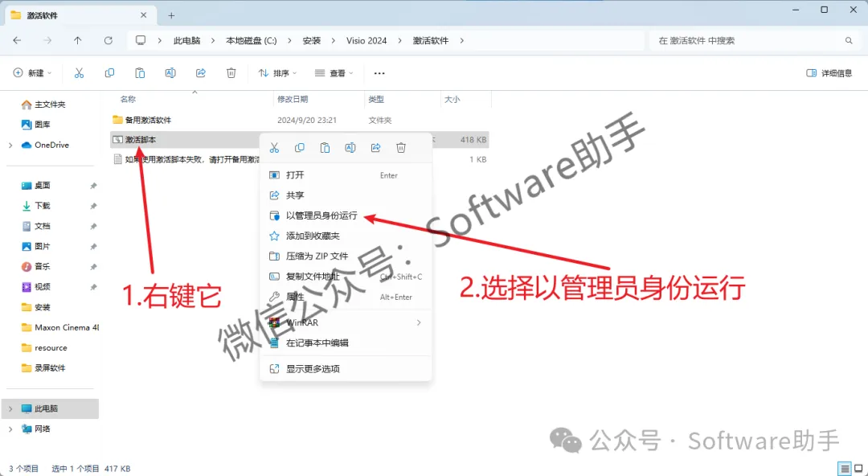Go back with the back arrow
868x476 pixels.
pyautogui.click(x=17, y=40)
